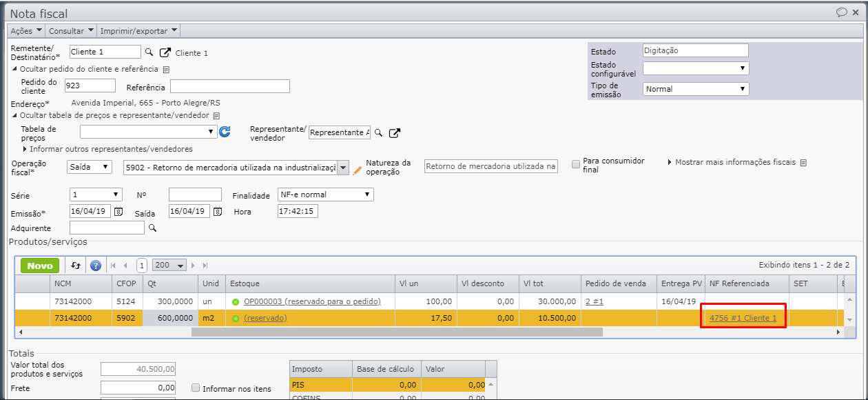Click the Referência input field
The image size is (868, 400).
[x=230, y=86]
